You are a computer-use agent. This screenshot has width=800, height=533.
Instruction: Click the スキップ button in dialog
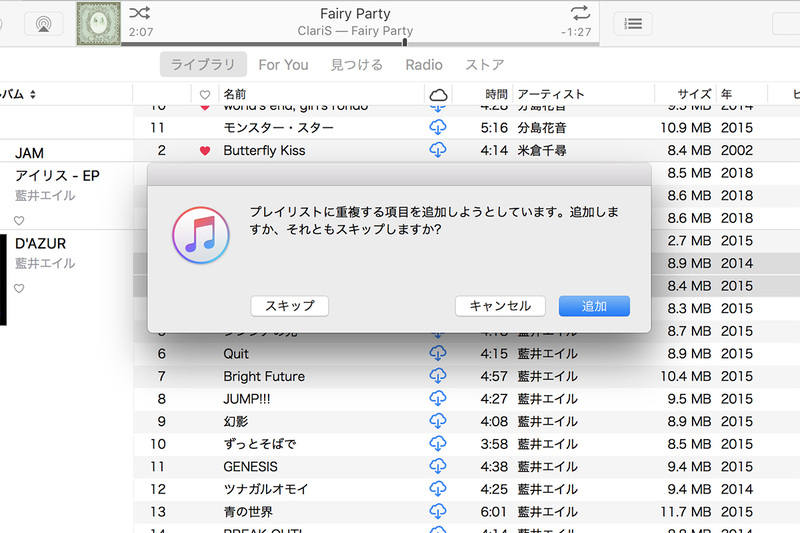pos(289,306)
